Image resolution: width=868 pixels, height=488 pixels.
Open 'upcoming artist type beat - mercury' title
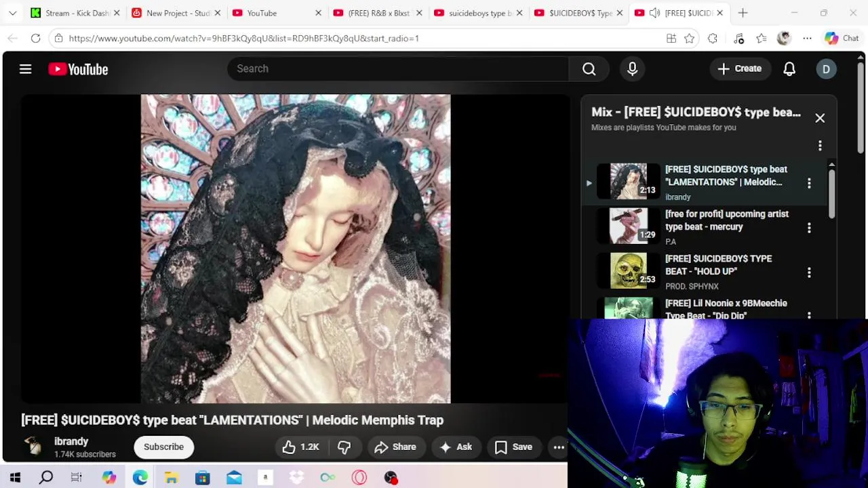pos(726,220)
